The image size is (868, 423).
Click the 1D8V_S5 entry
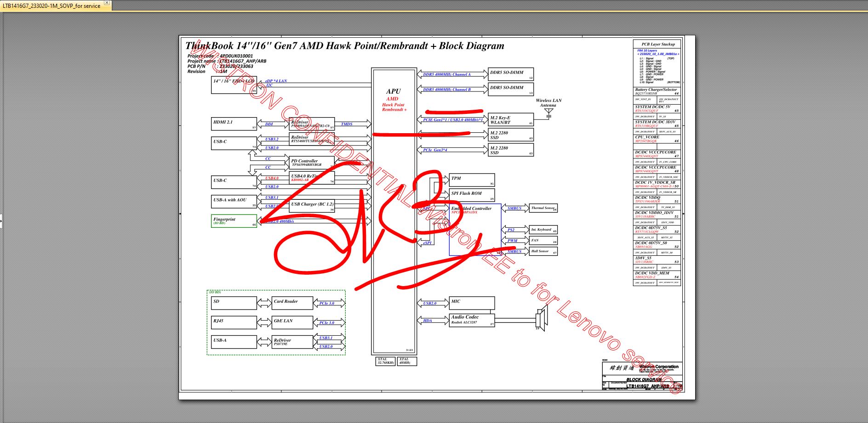[x=657, y=260]
